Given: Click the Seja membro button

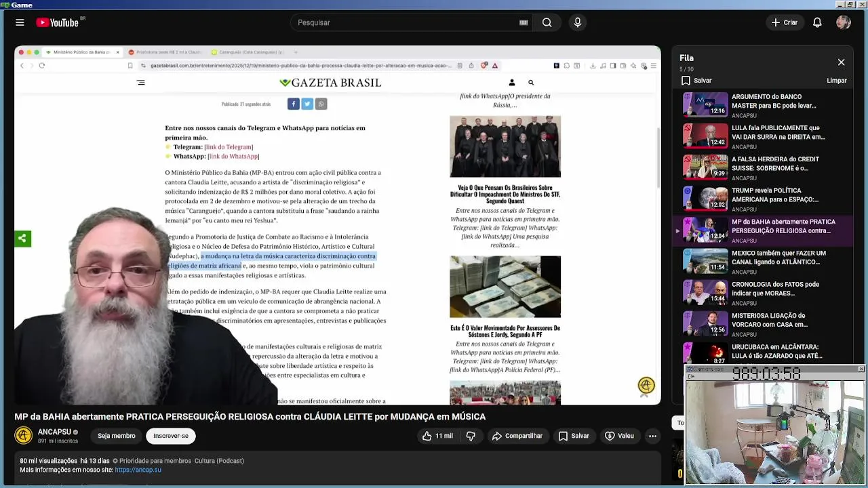Looking at the screenshot, I should tap(116, 436).
